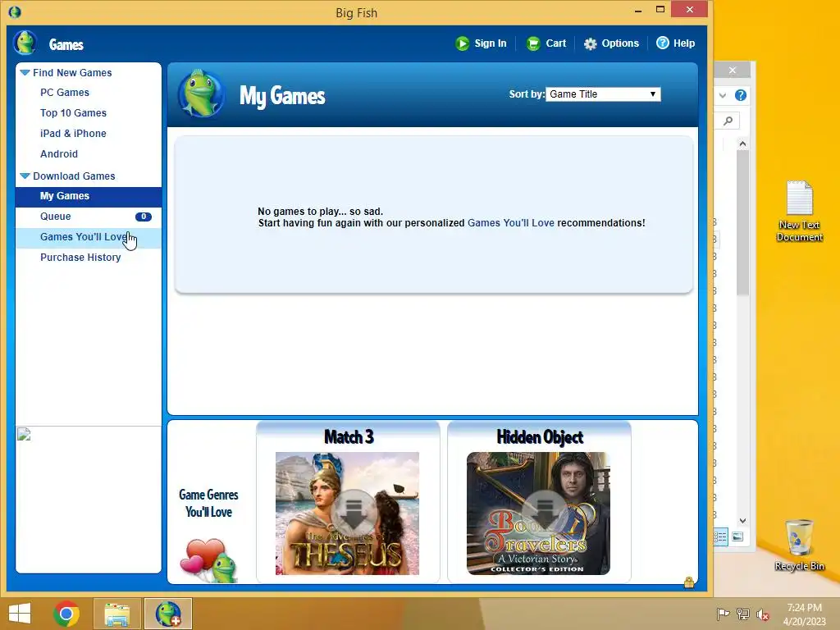840x630 pixels.
Task: Click the Cart text link
Action: pos(555,43)
